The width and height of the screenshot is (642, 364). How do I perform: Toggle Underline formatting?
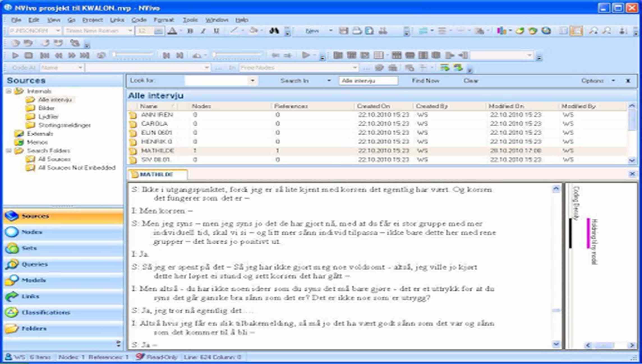[x=216, y=31]
